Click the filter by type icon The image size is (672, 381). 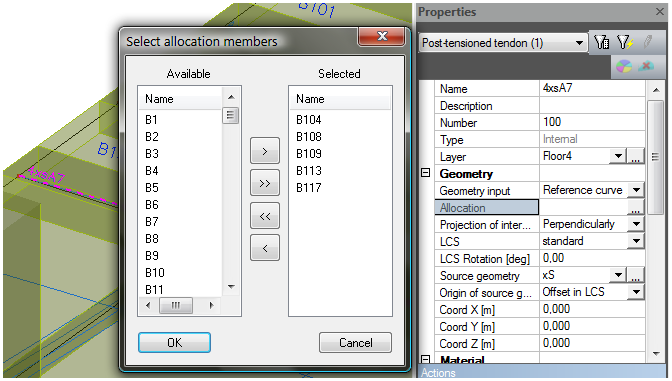(601, 42)
